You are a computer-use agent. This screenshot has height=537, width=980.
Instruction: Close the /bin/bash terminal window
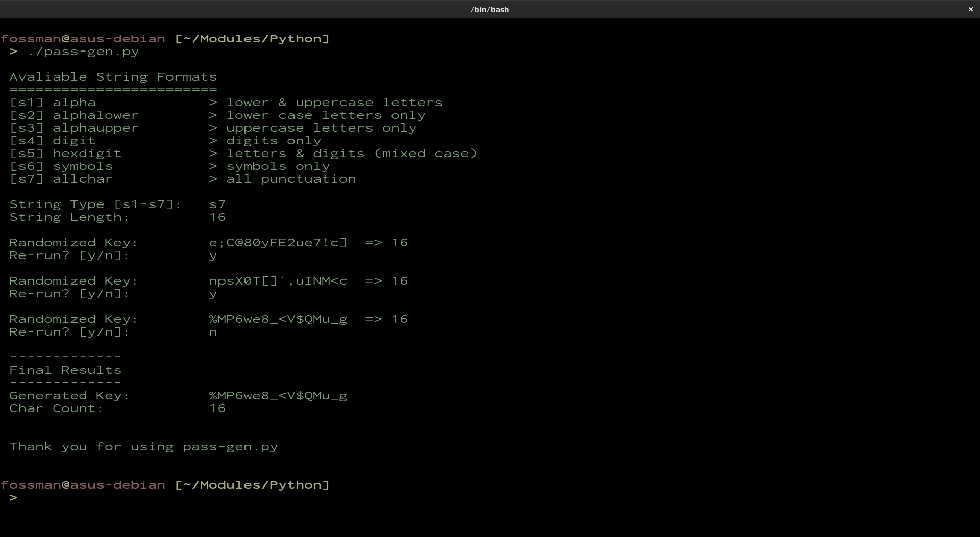pos(970,9)
